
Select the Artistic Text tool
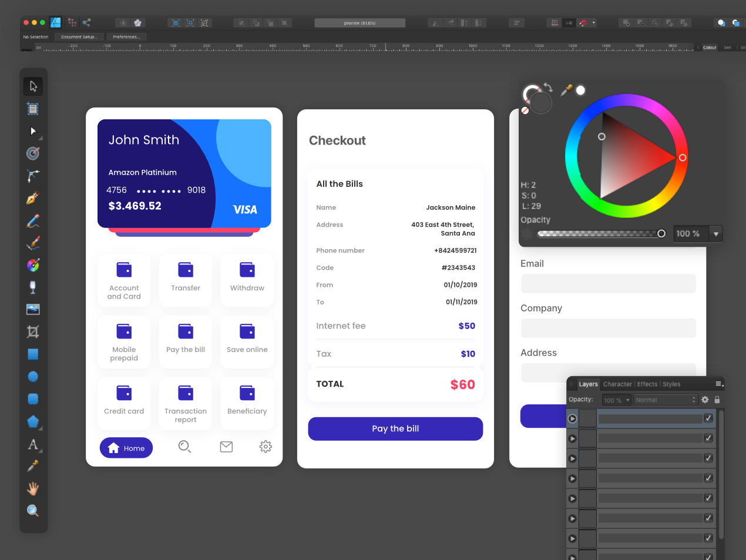coord(33,444)
